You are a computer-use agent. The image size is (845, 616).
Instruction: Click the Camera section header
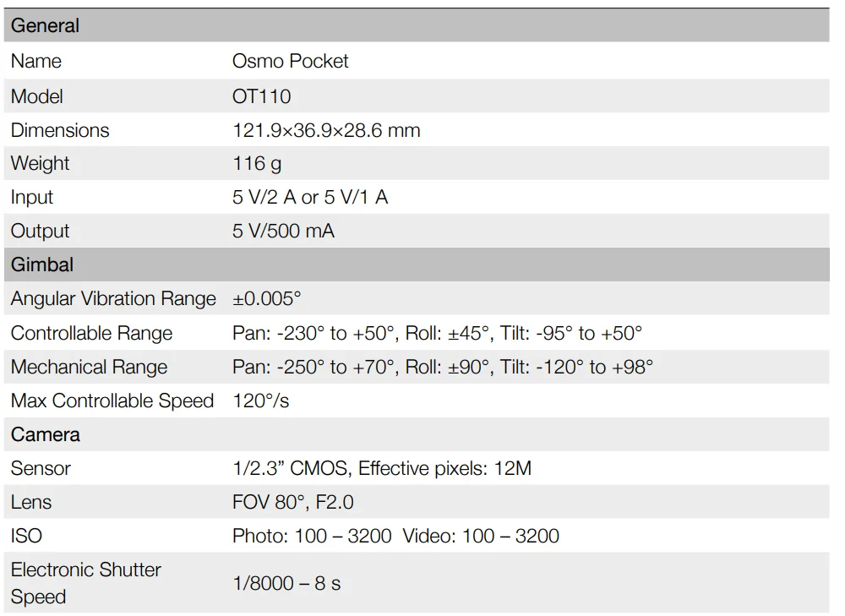46,434
